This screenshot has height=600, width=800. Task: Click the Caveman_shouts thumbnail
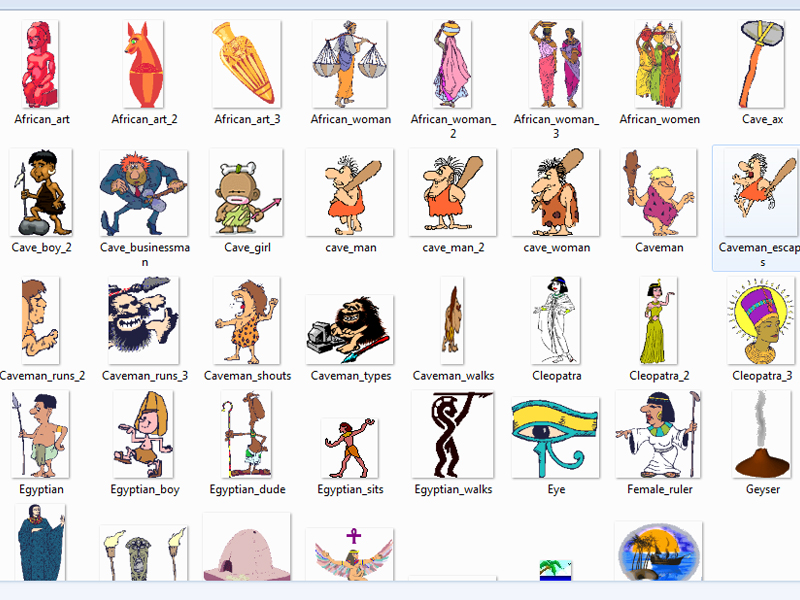coord(246,320)
